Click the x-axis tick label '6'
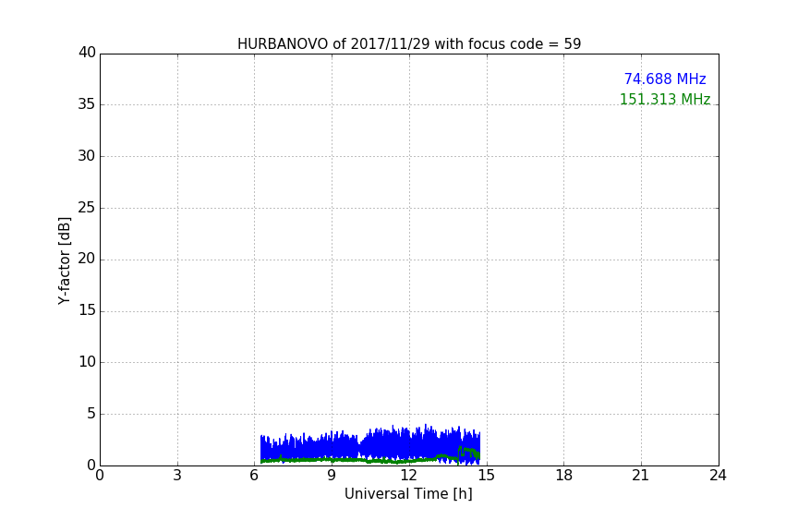 tap(254, 476)
